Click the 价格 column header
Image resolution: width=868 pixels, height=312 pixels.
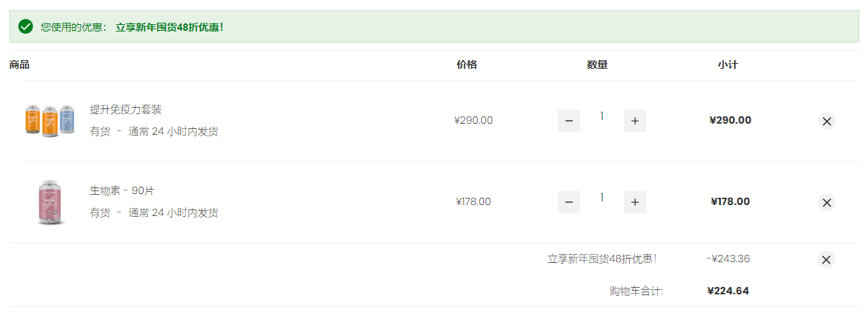tap(467, 64)
